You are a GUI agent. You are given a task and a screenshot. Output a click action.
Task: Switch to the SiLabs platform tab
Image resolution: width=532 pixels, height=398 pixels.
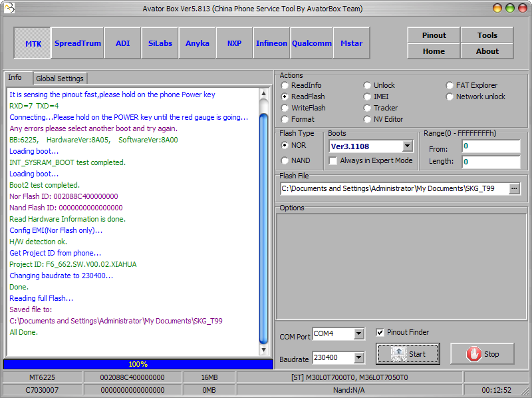point(160,43)
